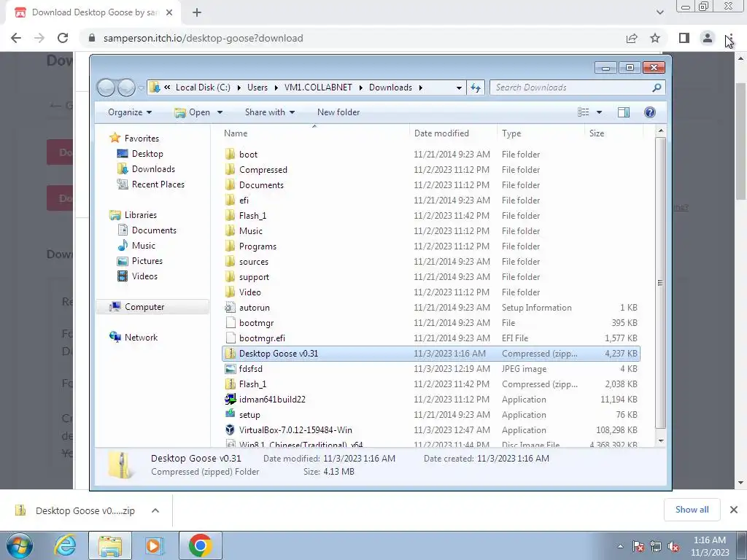Select Pictures library in sidebar
The height and width of the screenshot is (560, 747).
point(147,261)
